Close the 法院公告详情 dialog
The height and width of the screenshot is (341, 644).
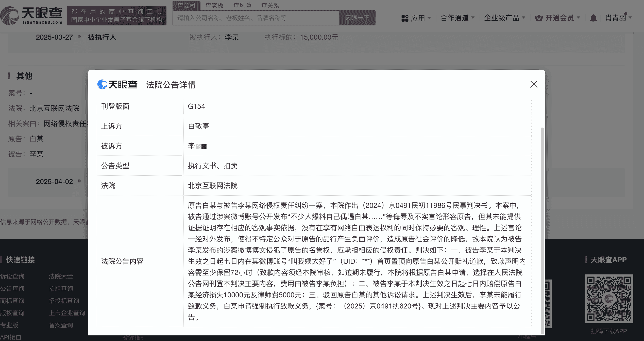(534, 84)
